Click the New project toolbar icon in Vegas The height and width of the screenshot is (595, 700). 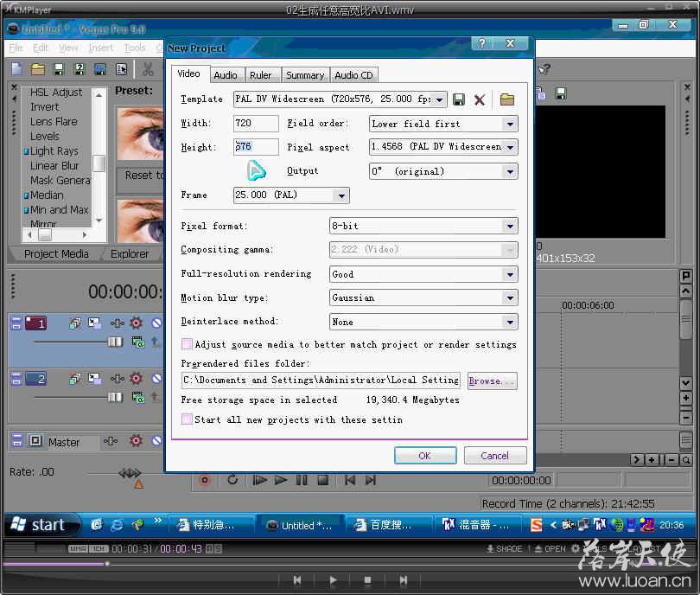pos(17,69)
